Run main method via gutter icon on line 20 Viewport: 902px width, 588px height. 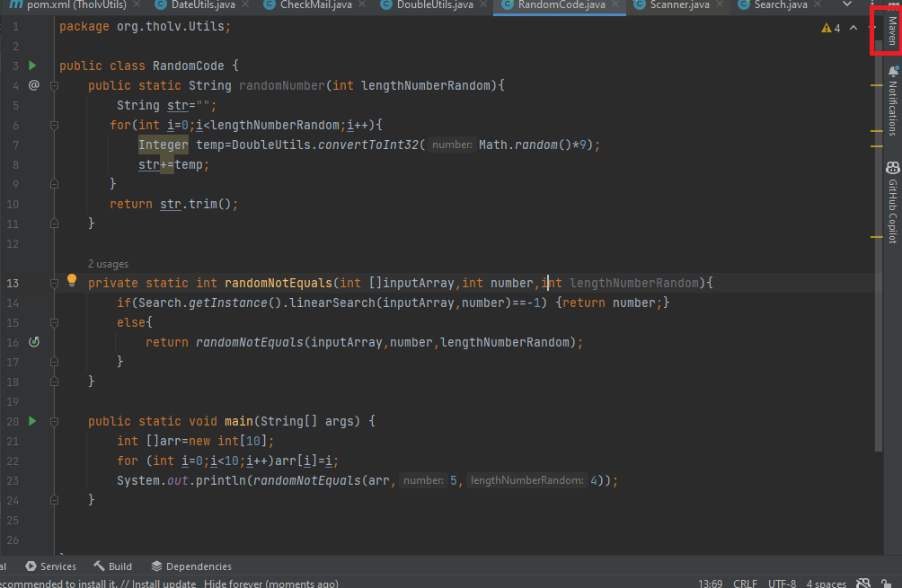click(x=32, y=421)
